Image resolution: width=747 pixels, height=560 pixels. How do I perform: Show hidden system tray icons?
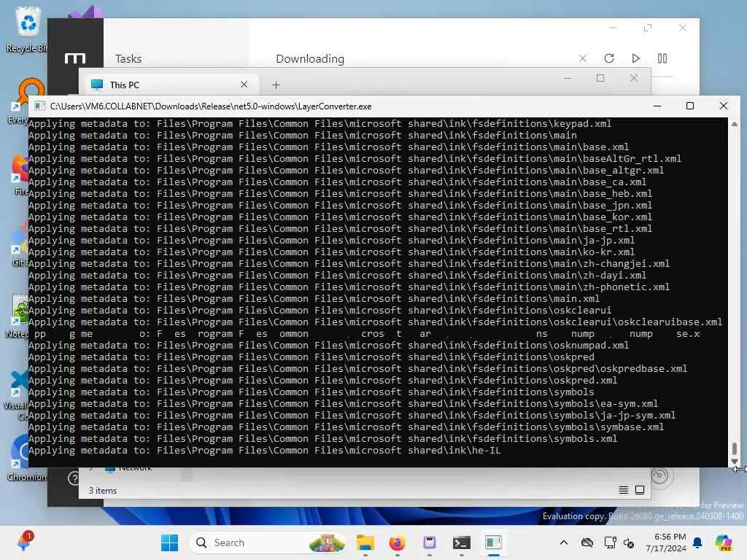(x=564, y=542)
